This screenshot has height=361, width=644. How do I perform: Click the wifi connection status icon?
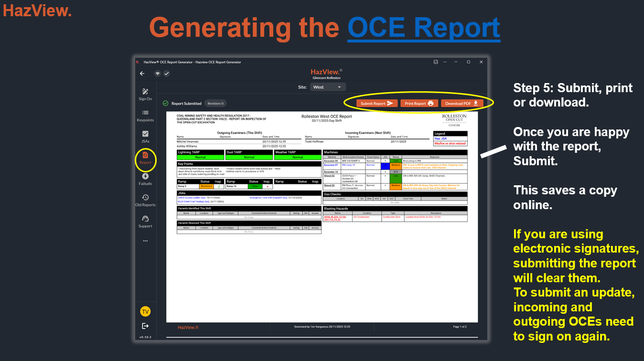[157, 74]
